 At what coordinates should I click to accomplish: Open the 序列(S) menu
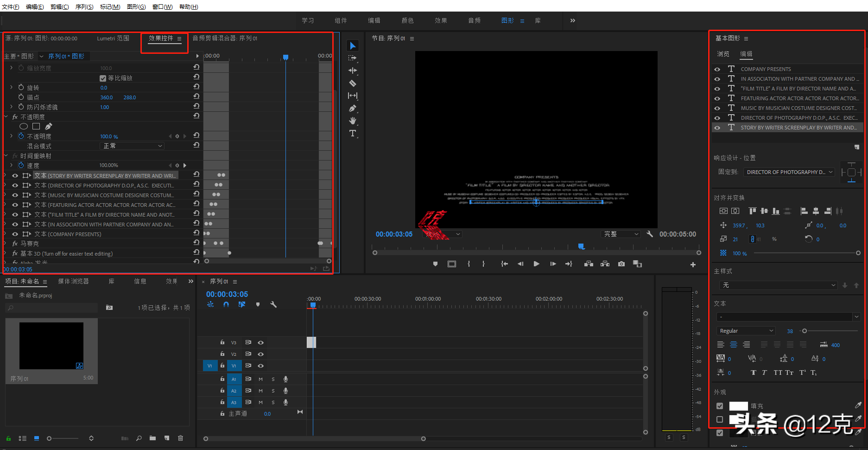tap(84, 6)
